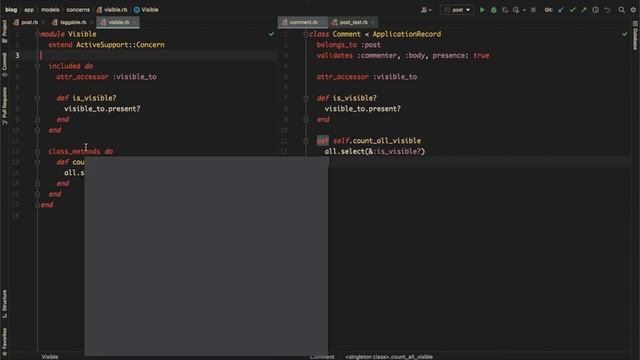This screenshot has height=360, width=640.
Task: Click the Comment breadcrumb at bottom of right editor
Action: point(322,357)
